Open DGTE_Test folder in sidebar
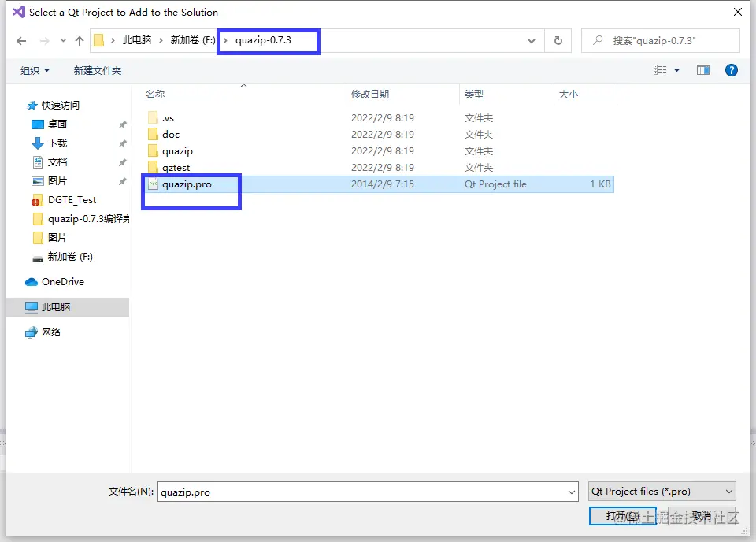 click(72, 199)
